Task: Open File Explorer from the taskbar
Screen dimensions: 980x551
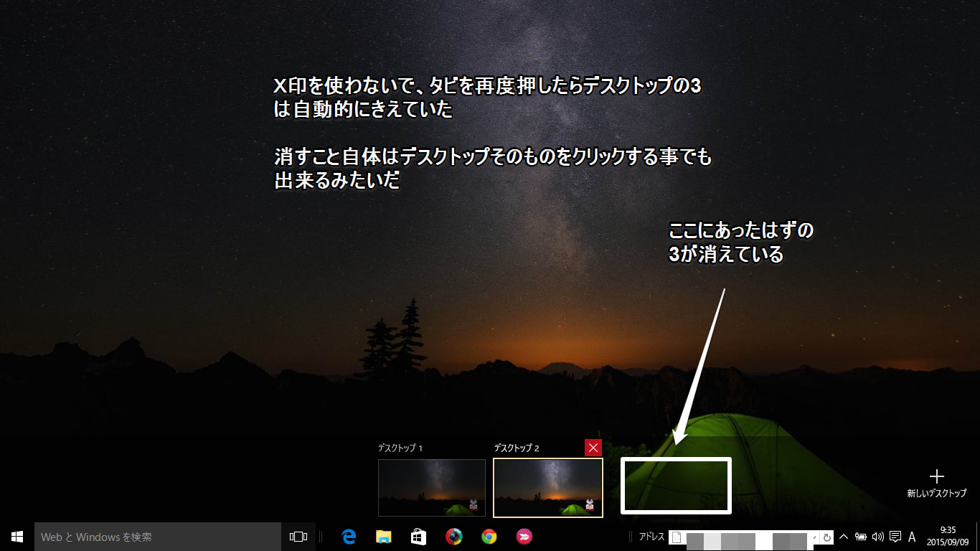Action: (384, 537)
